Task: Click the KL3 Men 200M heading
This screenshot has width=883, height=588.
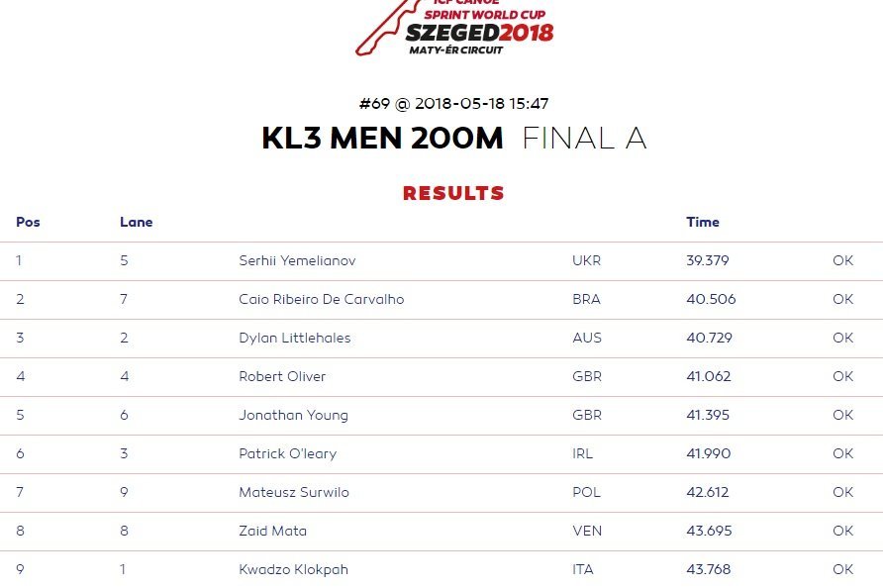Action: [382, 139]
